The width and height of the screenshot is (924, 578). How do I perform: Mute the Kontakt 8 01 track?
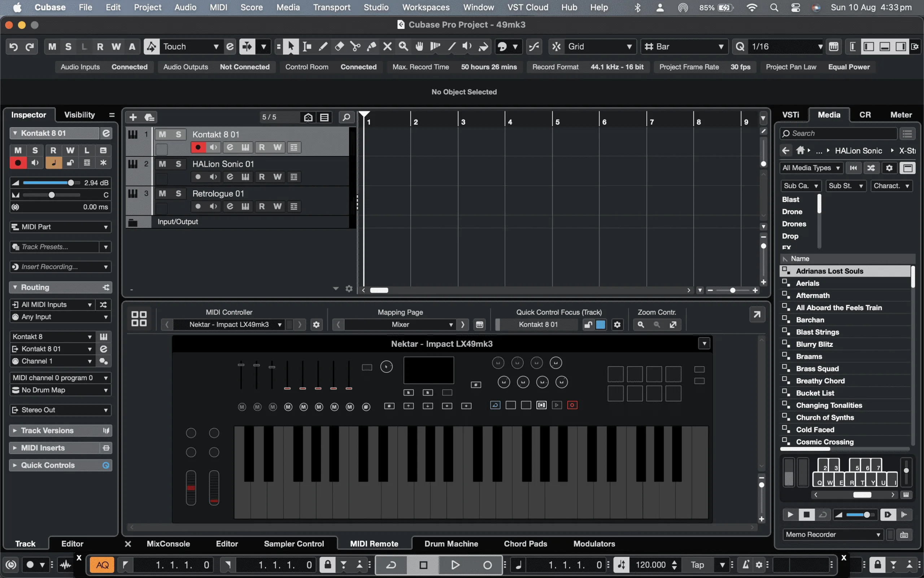162,134
